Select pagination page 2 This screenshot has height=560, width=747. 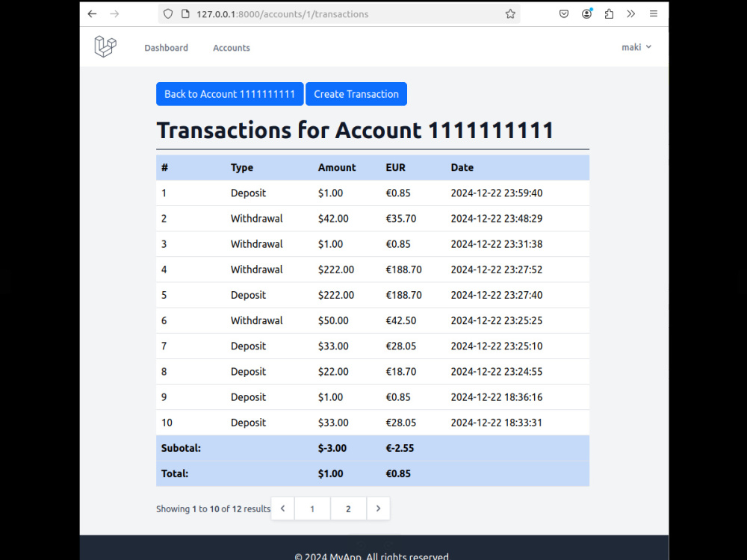pos(348,508)
